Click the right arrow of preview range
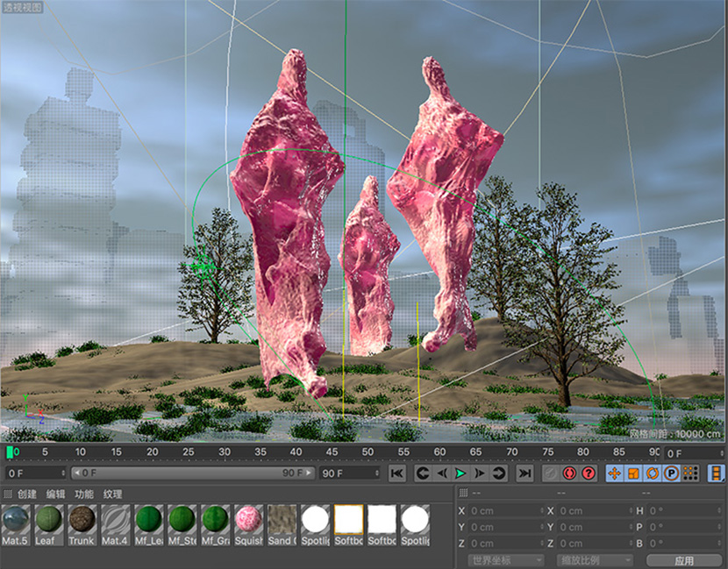 tap(310, 473)
